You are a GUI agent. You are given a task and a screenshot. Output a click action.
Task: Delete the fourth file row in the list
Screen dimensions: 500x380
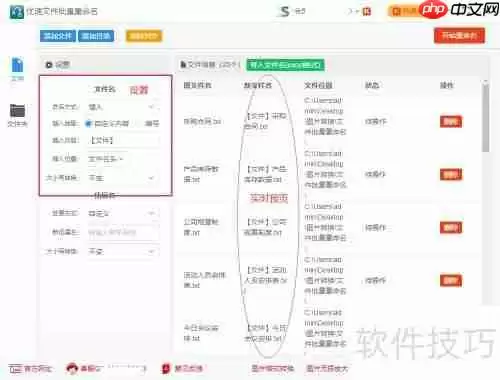click(x=451, y=281)
